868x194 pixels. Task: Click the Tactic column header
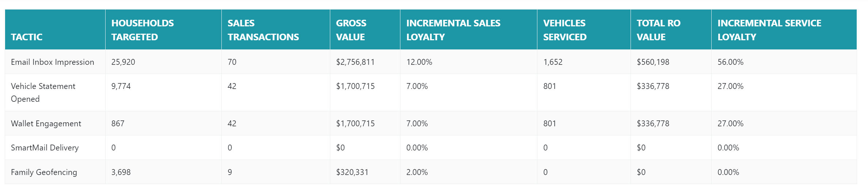tap(27, 37)
